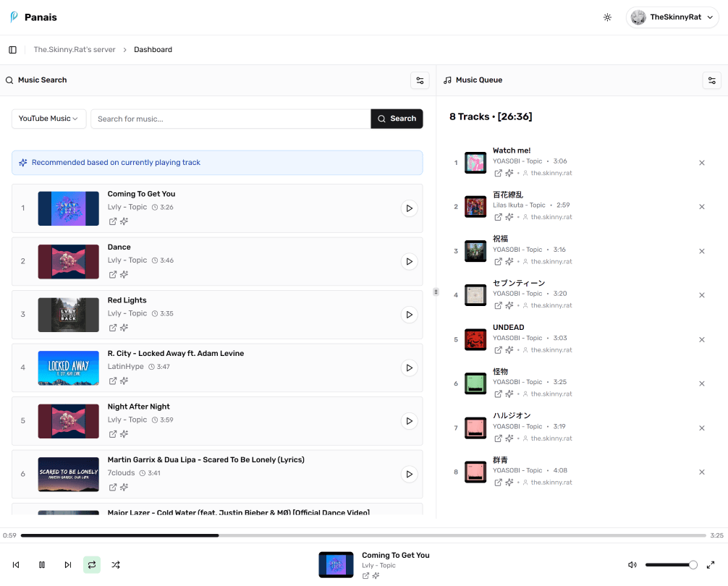Open the volume speaker icon in the player bar
728x586 pixels.
tap(632, 564)
